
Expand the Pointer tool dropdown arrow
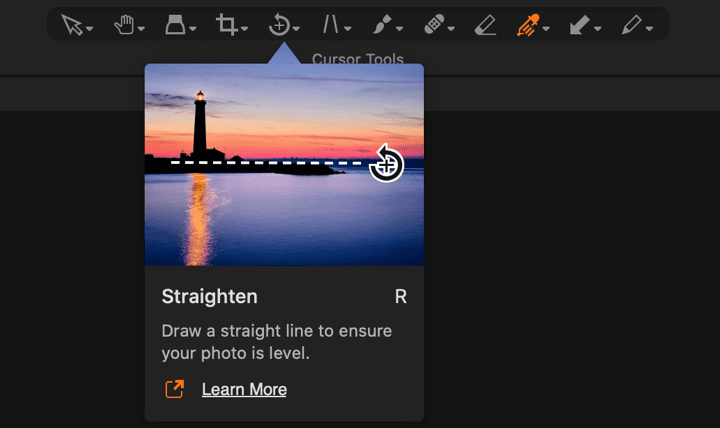click(90, 29)
